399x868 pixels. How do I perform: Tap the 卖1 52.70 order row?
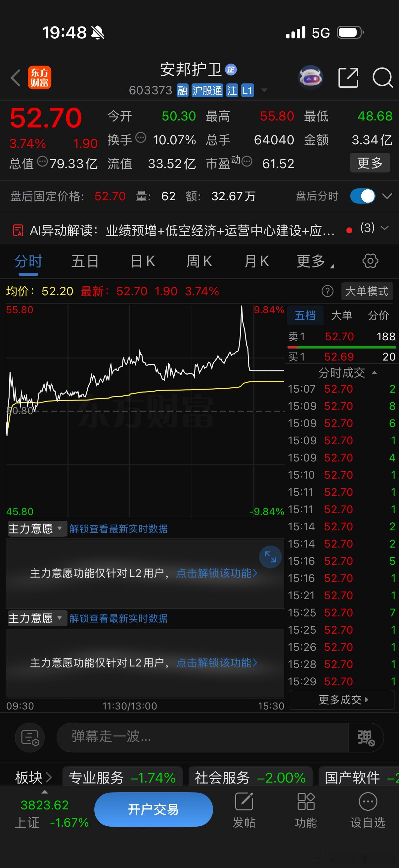[342, 336]
